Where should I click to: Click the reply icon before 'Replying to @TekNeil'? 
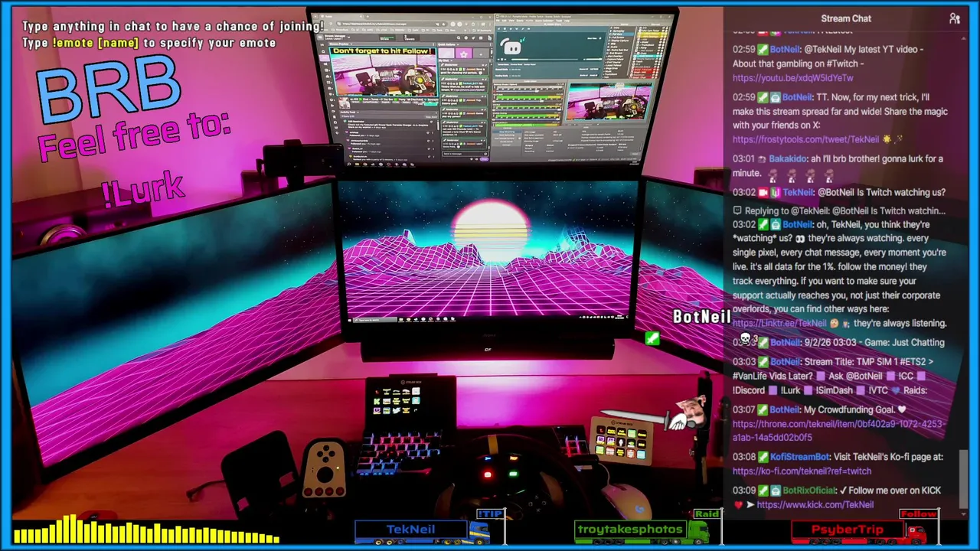(737, 210)
